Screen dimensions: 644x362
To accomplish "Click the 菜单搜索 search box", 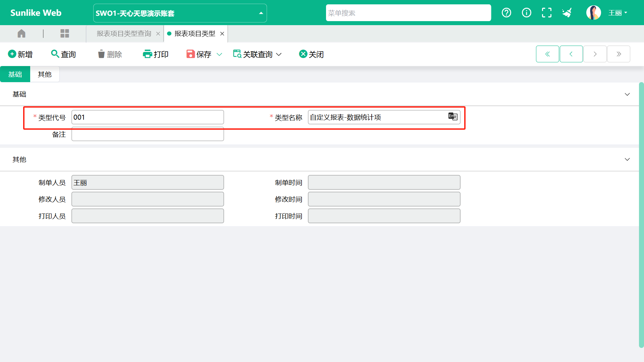I will [408, 13].
